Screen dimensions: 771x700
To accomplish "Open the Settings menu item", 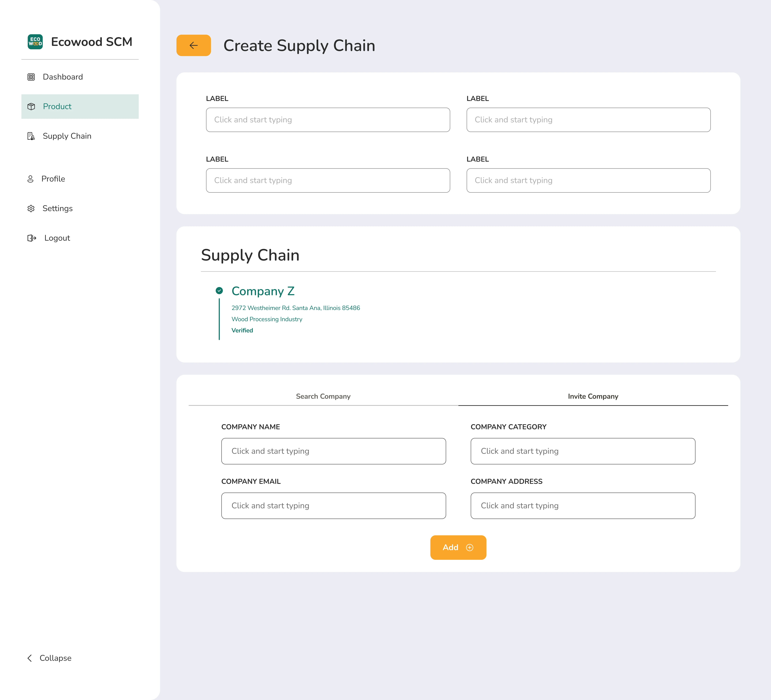I will pos(80,208).
